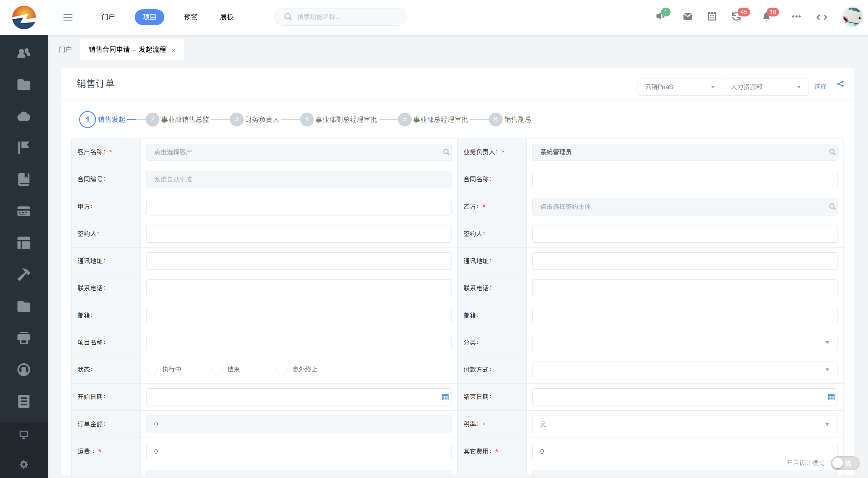Open the cloud icon in sidebar
This screenshot has width=868, height=478.
pyautogui.click(x=24, y=116)
